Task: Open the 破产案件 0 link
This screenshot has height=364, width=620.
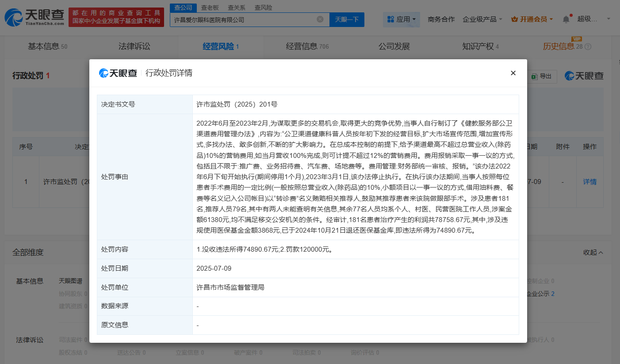Action: pyautogui.click(x=248, y=353)
